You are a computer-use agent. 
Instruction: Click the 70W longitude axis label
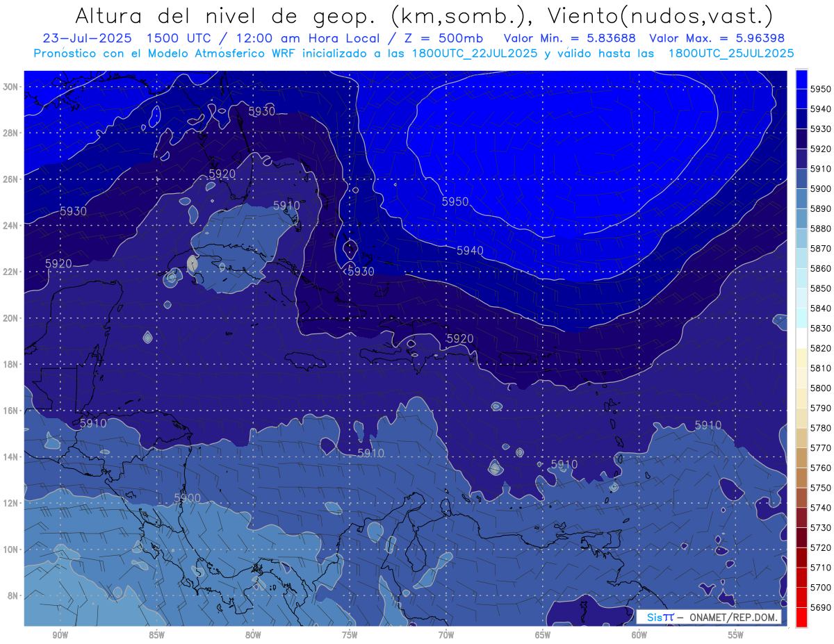point(446,634)
